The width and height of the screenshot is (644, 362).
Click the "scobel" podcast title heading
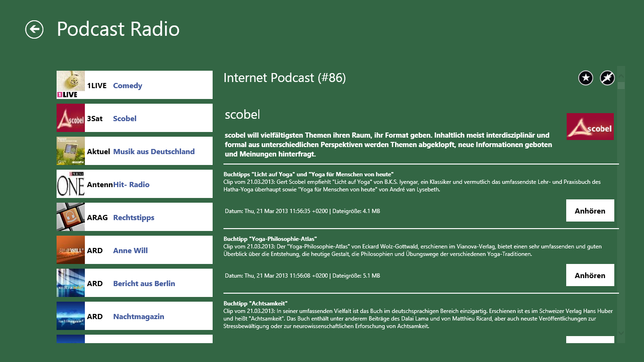(242, 115)
